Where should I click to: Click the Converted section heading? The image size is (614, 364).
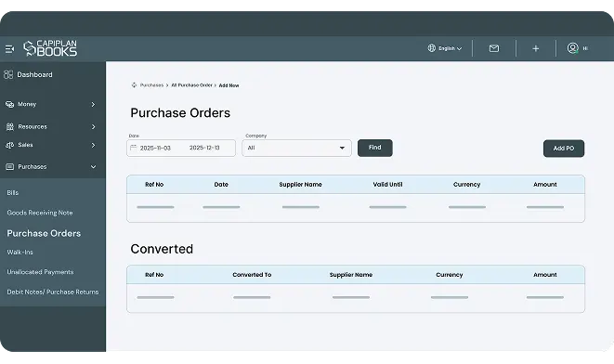point(162,249)
